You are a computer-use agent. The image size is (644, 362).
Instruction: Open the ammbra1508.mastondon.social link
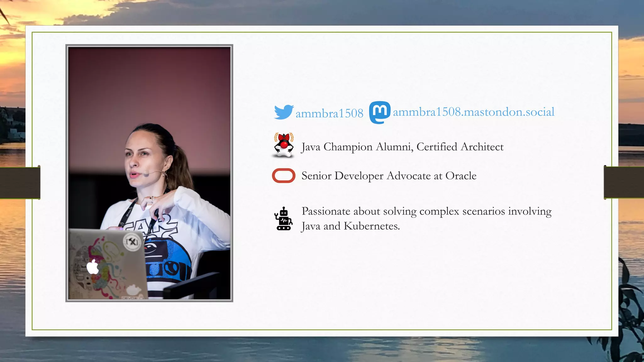[473, 112]
